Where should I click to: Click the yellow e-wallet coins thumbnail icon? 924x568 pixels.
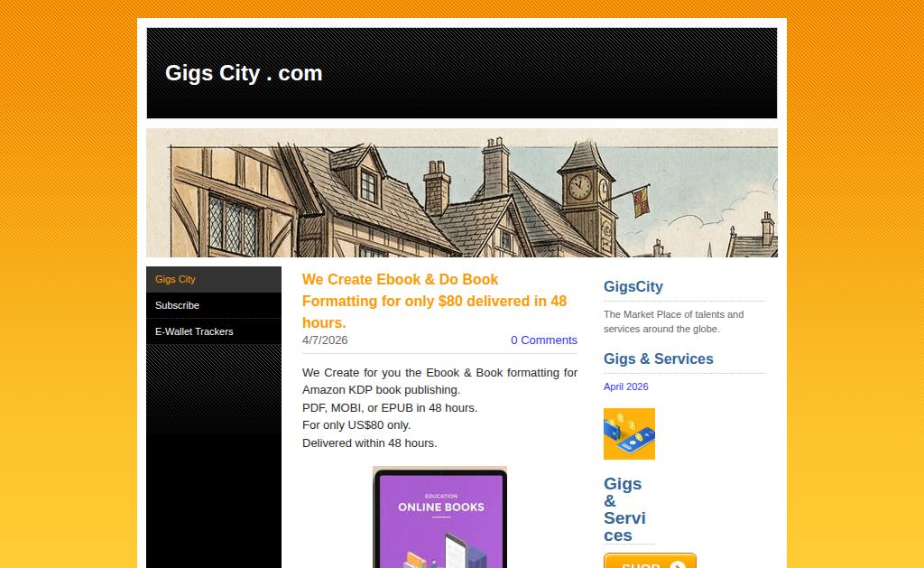(629, 433)
